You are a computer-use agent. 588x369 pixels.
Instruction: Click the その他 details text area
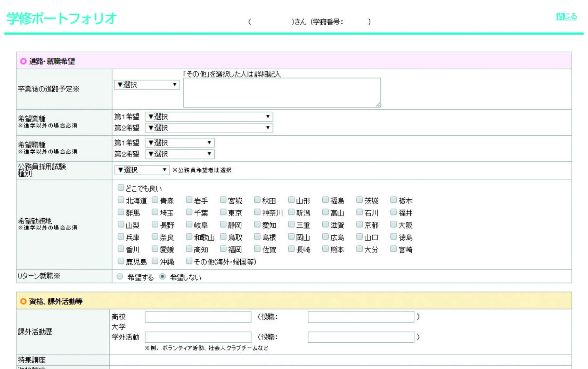tap(282, 93)
